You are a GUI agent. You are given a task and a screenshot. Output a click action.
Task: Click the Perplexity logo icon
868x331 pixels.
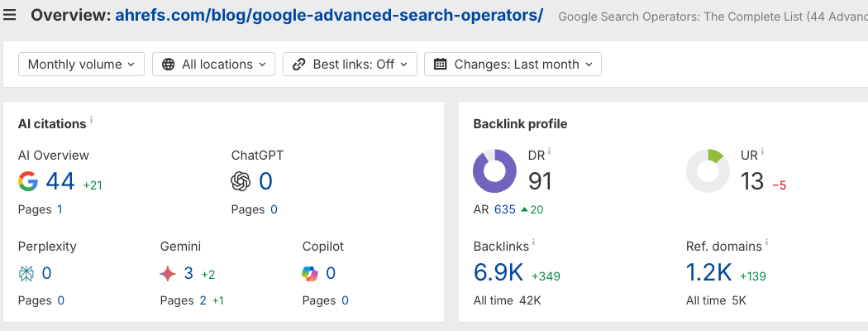tap(26, 273)
